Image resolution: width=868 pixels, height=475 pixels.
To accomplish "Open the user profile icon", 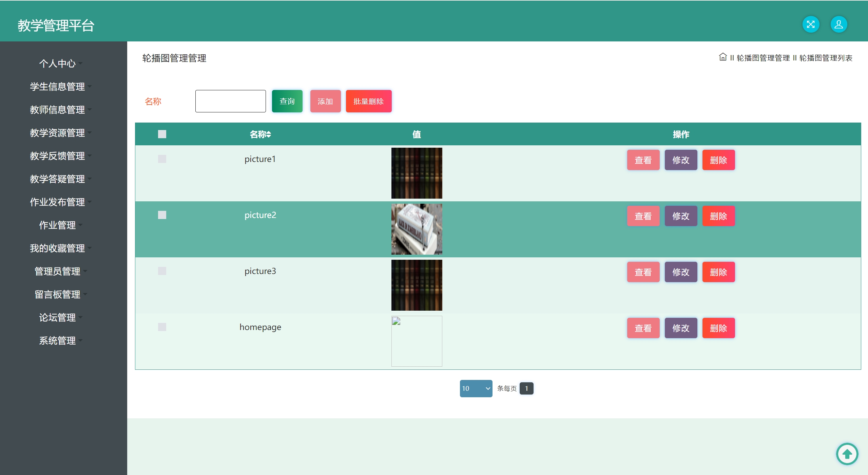I will pos(838,24).
